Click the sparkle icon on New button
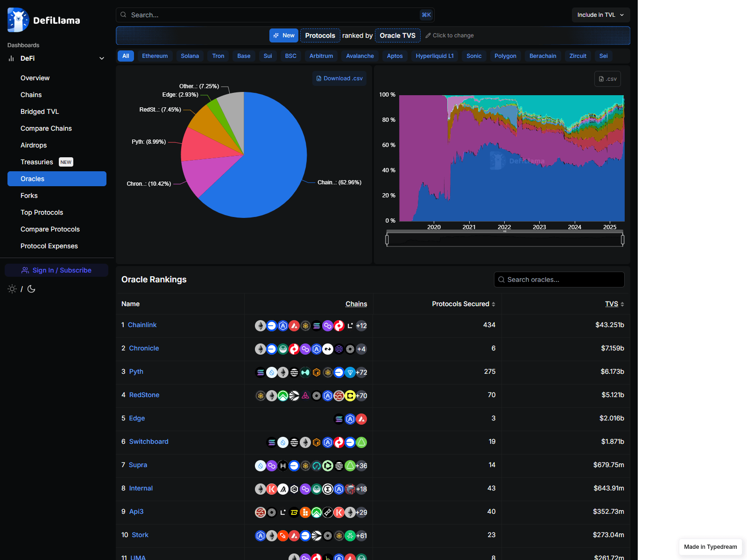The height and width of the screenshot is (560, 747). (x=276, y=35)
